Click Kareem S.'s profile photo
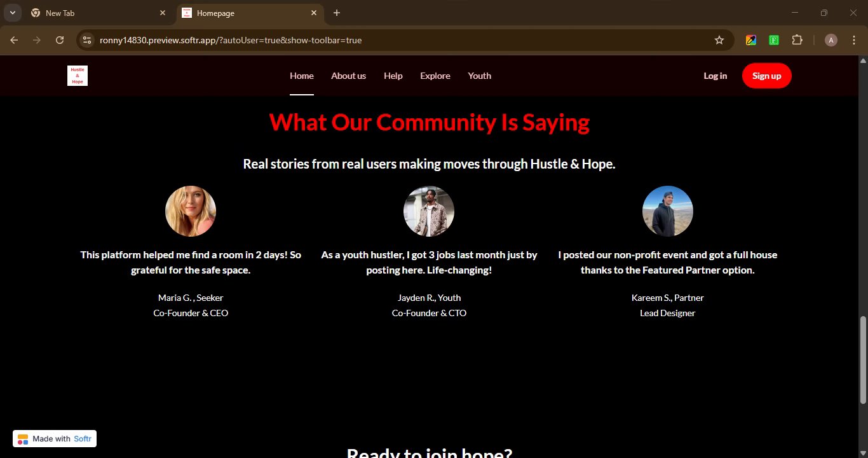Screen dimensions: 868x458 [668, 211]
